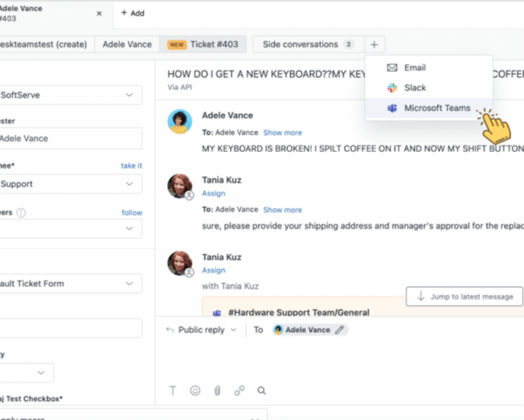Open the Side conversations tab

[308, 44]
